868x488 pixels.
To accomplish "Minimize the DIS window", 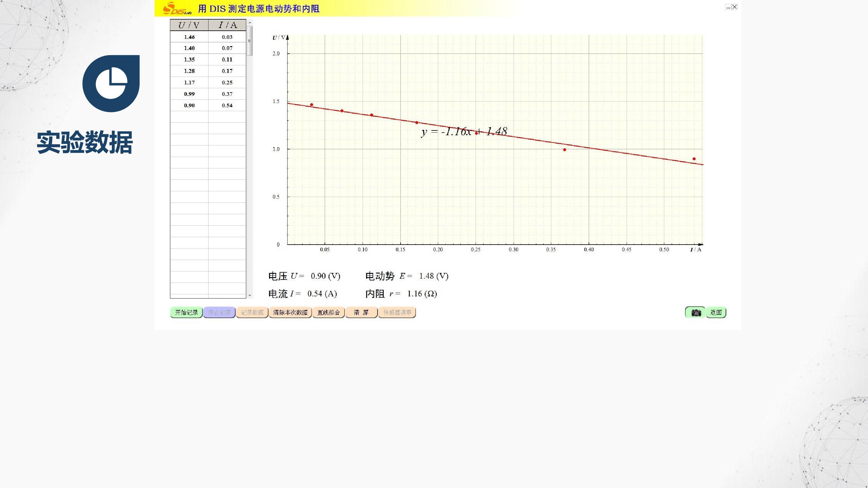I will pos(728,7).
